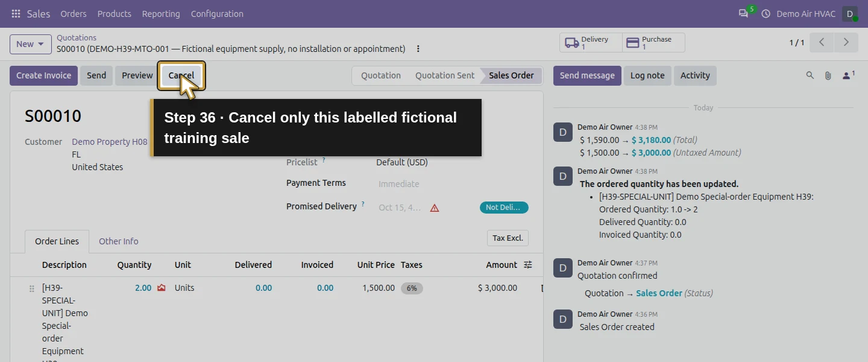This screenshot has width=868, height=362.
Task: Open the messages conversation icon with badge
Action: [x=743, y=13]
